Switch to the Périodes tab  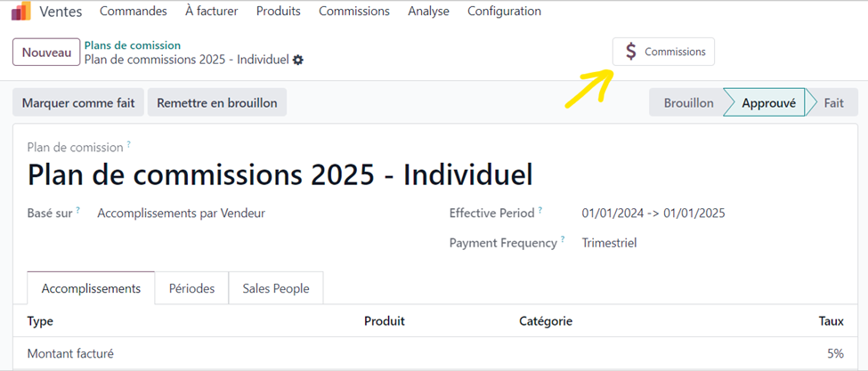click(191, 288)
